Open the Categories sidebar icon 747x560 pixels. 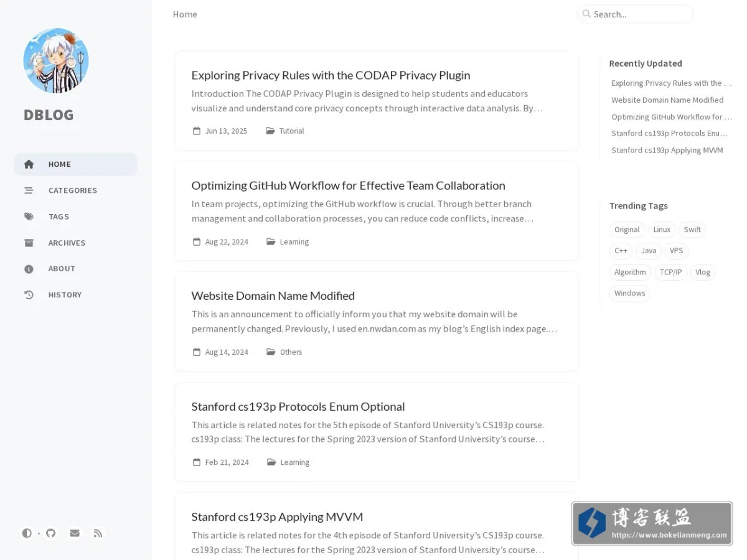pos(29,190)
